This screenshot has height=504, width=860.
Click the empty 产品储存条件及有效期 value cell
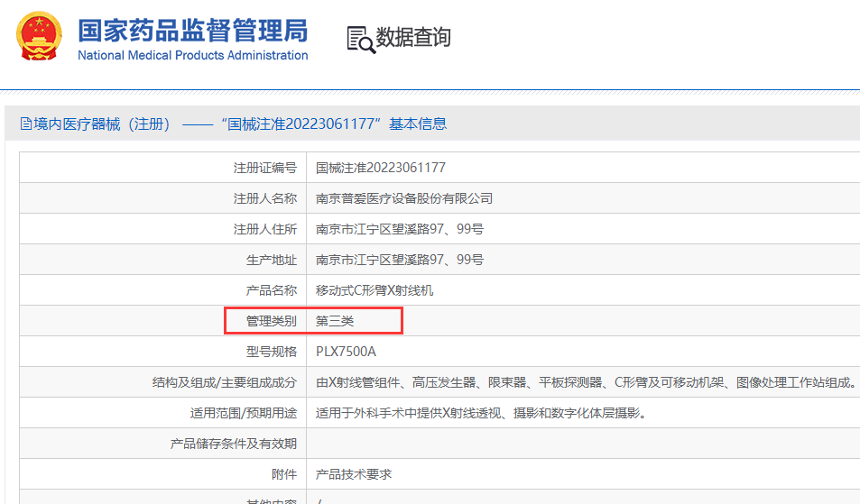[578, 444]
